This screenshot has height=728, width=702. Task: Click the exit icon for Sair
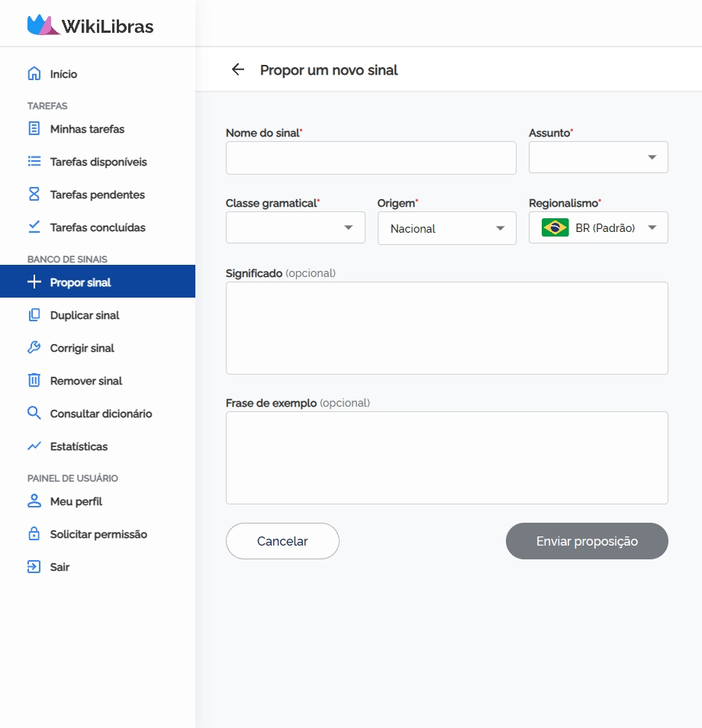pyautogui.click(x=34, y=567)
